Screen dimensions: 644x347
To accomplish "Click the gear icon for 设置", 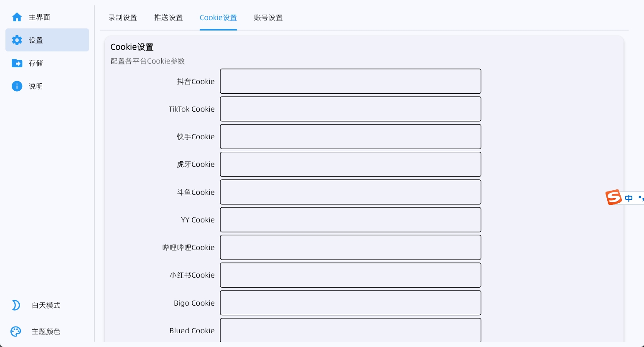I will 17,40.
